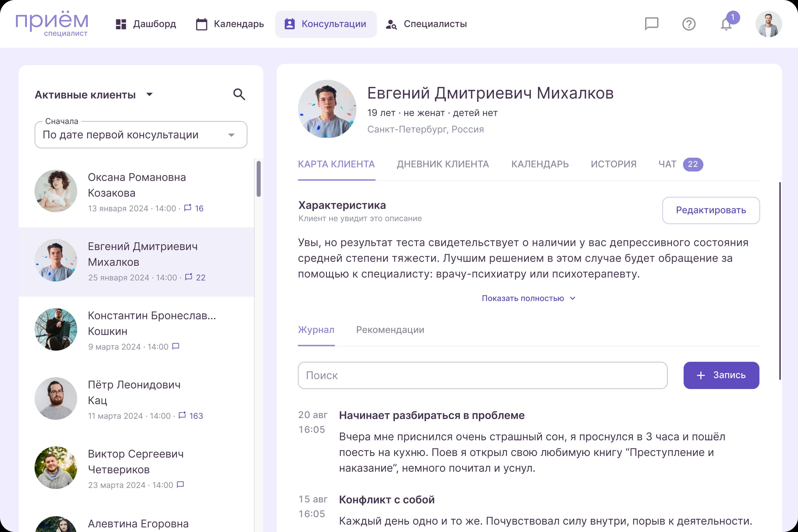Select Рекомендации sub-tab
Image resolution: width=798 pixels, height=532 pixels.
point(390,330)
